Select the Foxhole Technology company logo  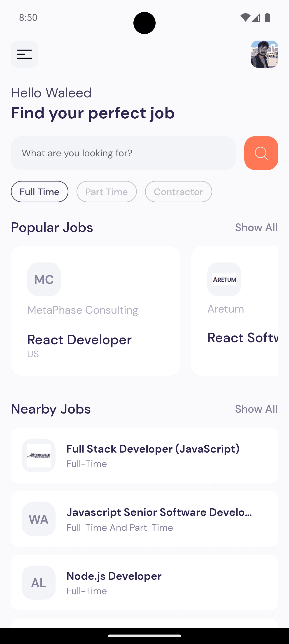click(x=38, y=455)
